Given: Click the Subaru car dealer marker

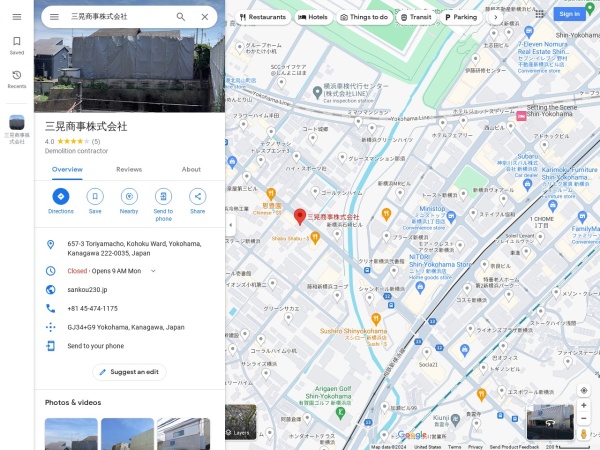Looking at the screenshot, I should click(528, 185).
